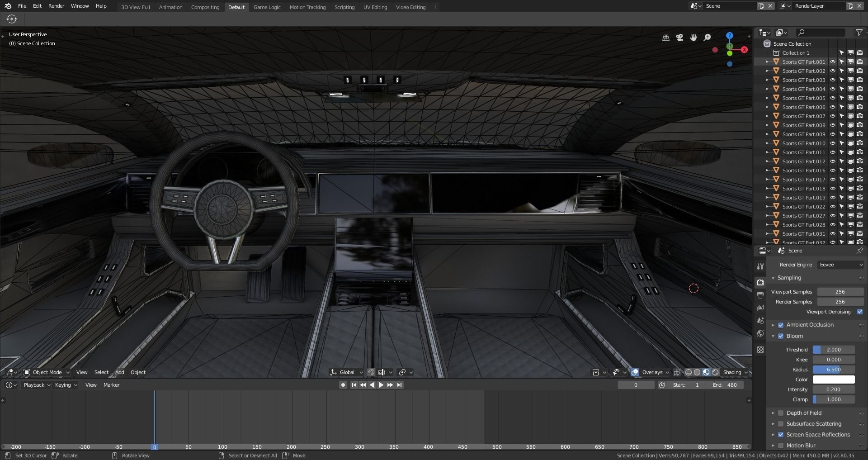The image size is (868, 460).
Task: Add a new workspace with plus button
Action: pos(435,7)
